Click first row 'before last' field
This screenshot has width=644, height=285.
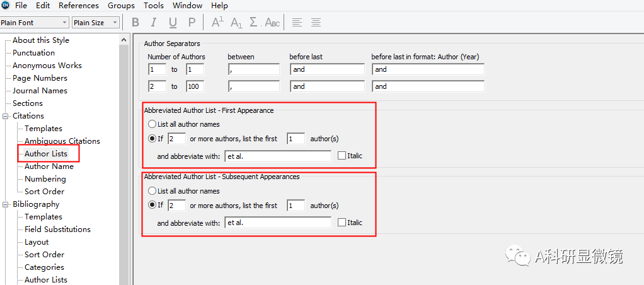click(327, 69)
